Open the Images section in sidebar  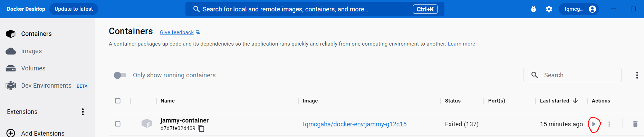(x=47, y=51)
